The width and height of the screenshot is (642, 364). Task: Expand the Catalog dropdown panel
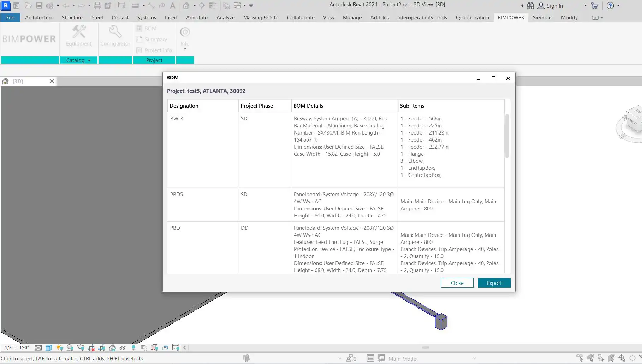tap(78, 60)
